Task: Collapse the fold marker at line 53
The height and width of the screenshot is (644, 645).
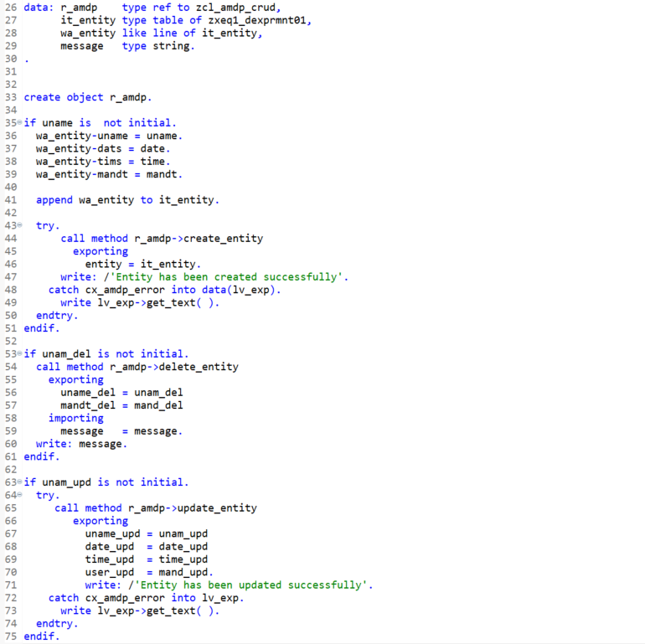Action: [x=19, y=353]
